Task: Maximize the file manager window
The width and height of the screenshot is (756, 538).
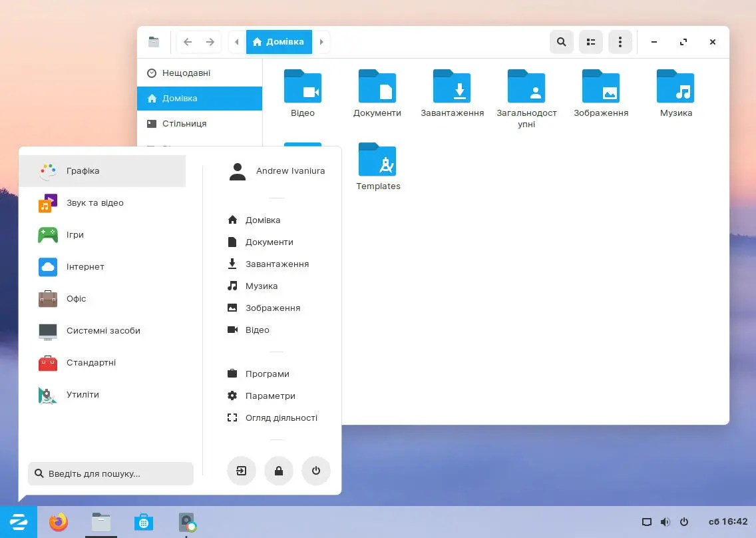Action: point(683,42)
